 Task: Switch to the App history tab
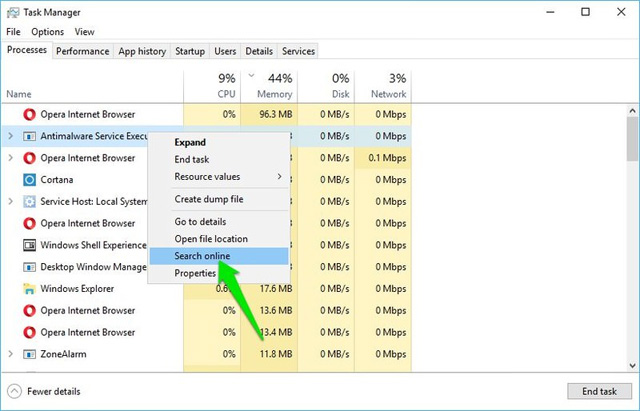pos(142,51)
